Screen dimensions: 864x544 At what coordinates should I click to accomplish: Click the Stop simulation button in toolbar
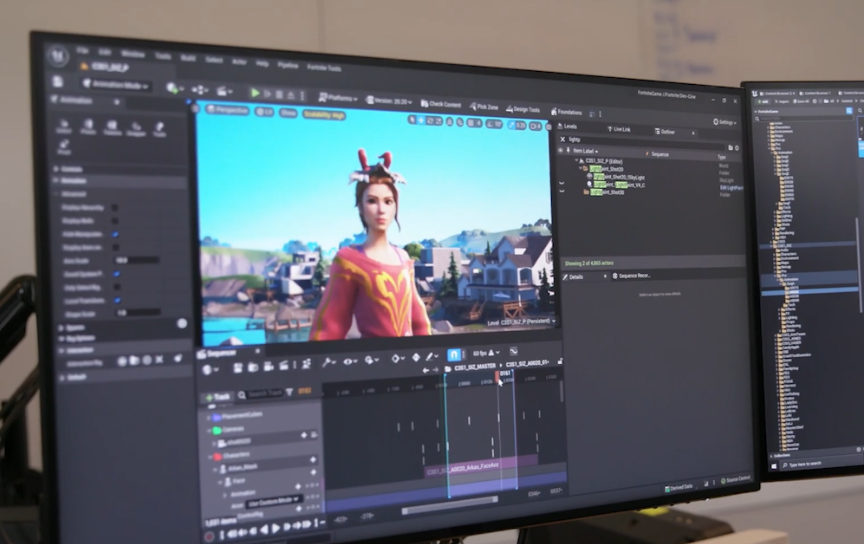279,95
